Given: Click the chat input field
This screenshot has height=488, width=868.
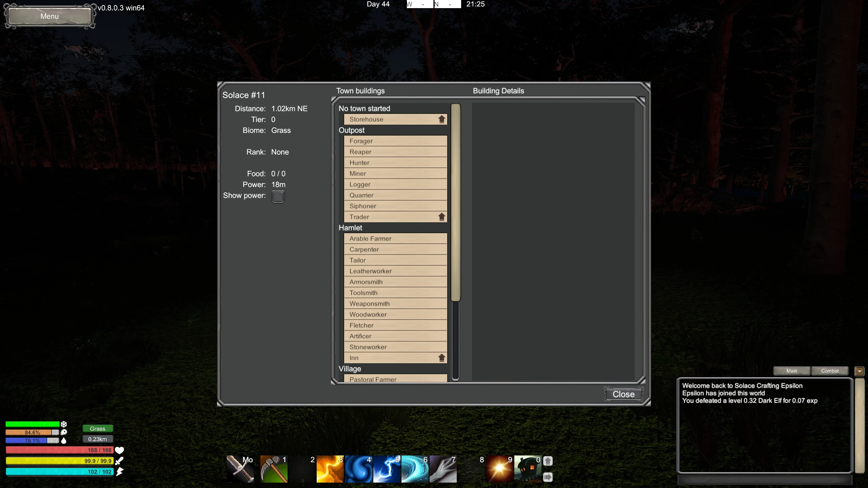Looking at the screenshot, I should tap(765, 480).
